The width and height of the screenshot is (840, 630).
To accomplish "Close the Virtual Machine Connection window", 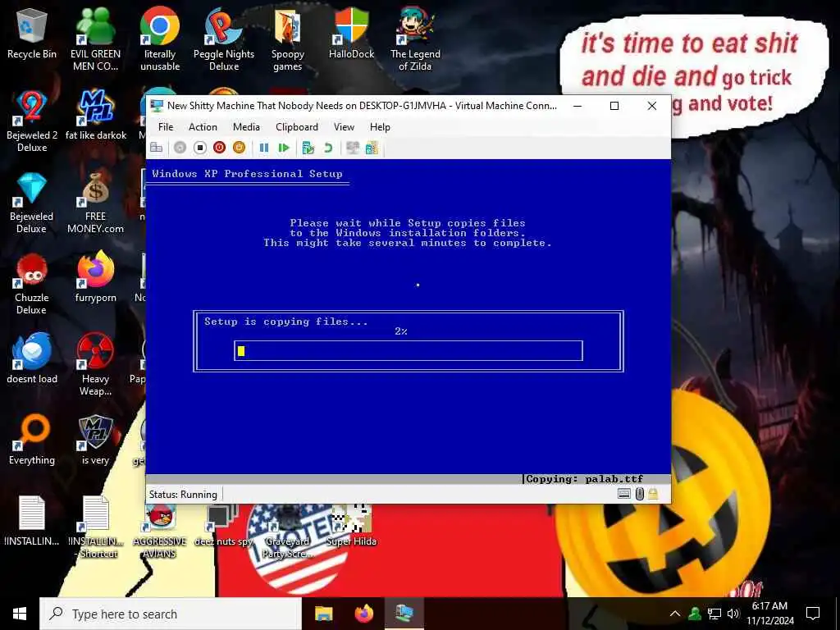I will click(652, 106).
